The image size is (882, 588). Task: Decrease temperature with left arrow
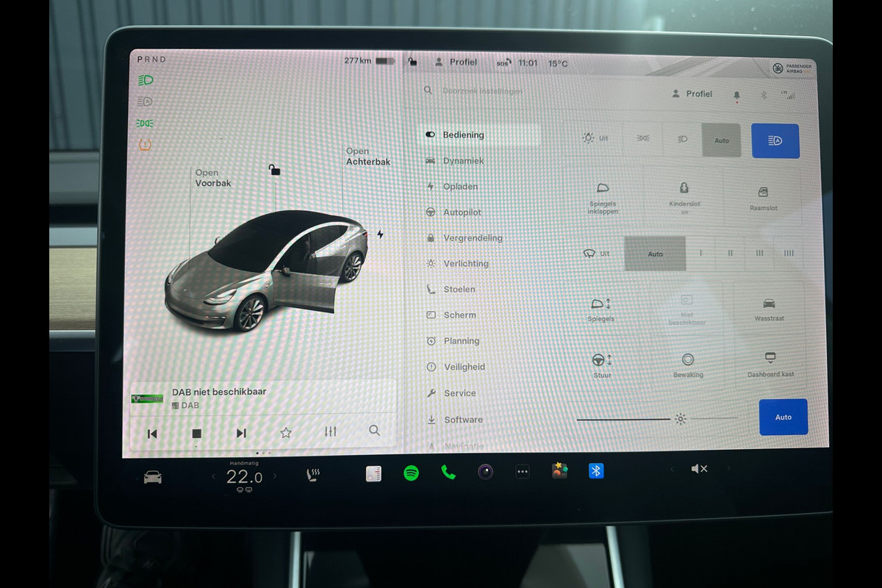[x=214, y=477]
